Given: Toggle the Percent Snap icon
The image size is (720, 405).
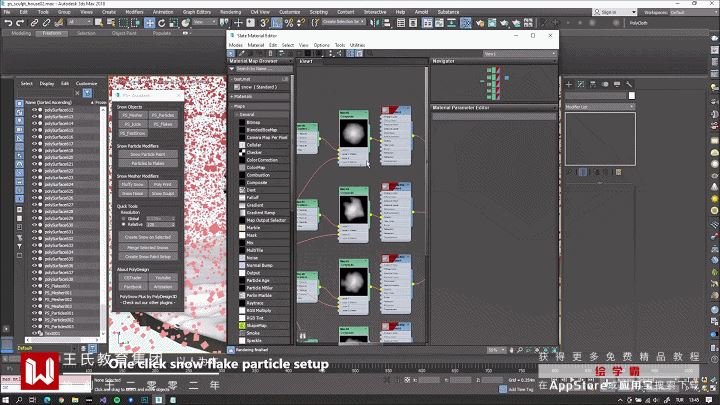Looking at the screenshot, I should click(x=289, y=22).
